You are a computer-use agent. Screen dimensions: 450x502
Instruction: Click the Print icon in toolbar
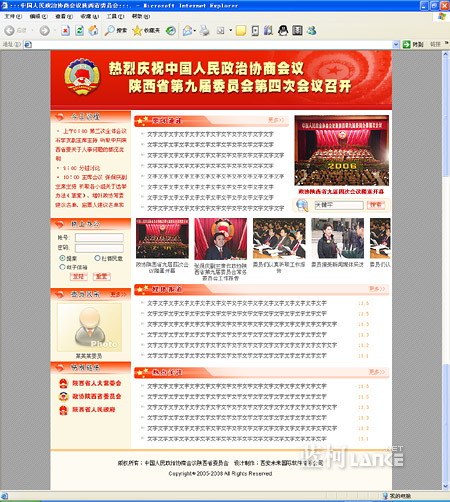coord(204,31)
